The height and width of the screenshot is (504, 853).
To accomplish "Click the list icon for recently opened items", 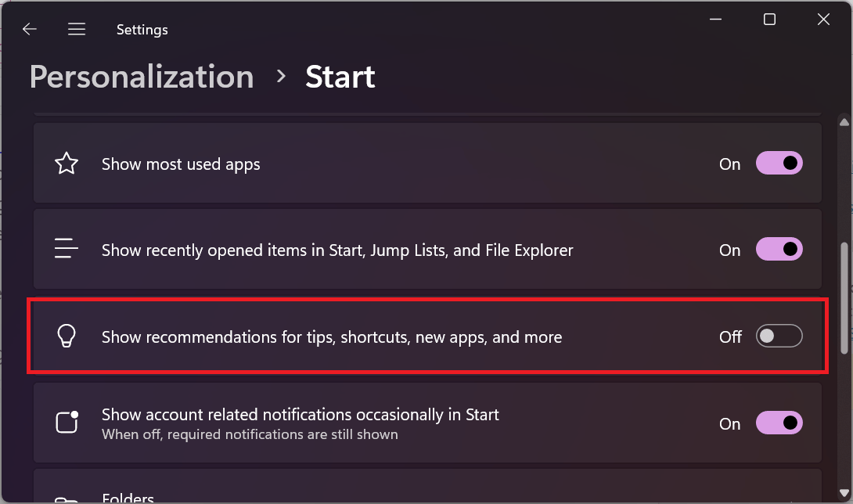I will [x=67, y=249].
